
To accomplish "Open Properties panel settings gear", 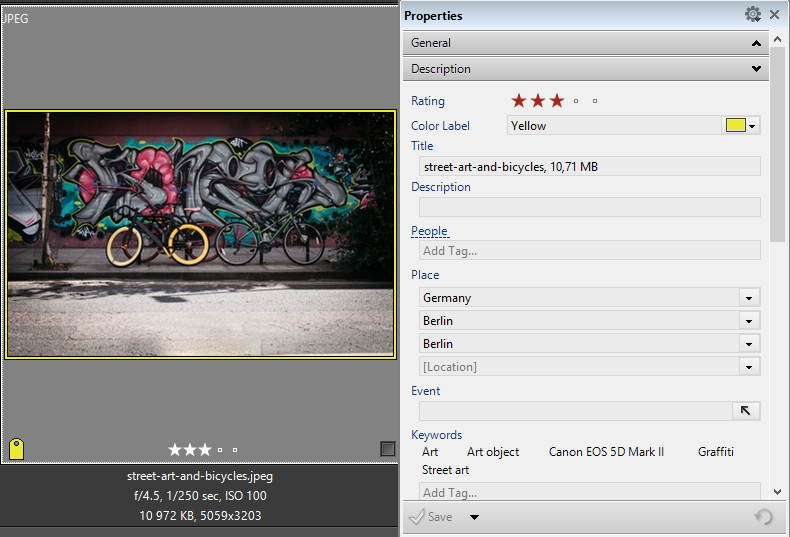I will (753, 15).
